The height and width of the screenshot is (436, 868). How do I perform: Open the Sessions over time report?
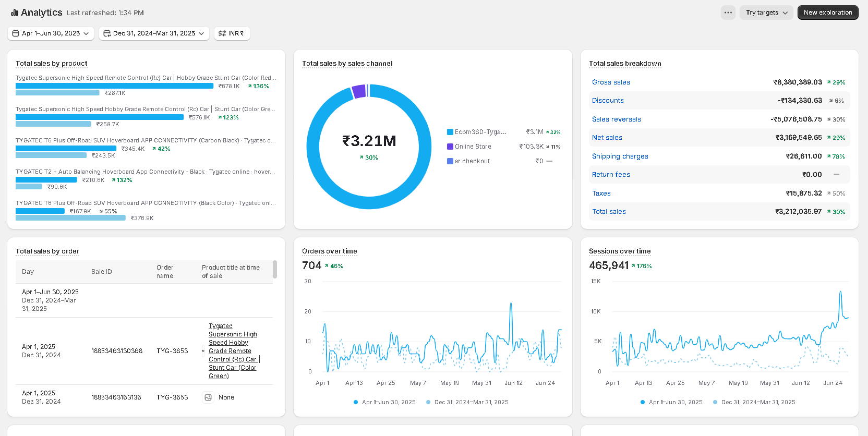[620, 251]
